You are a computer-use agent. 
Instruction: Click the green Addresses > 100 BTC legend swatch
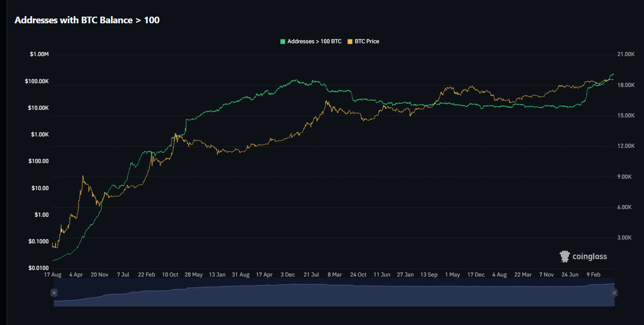point(283,41)
